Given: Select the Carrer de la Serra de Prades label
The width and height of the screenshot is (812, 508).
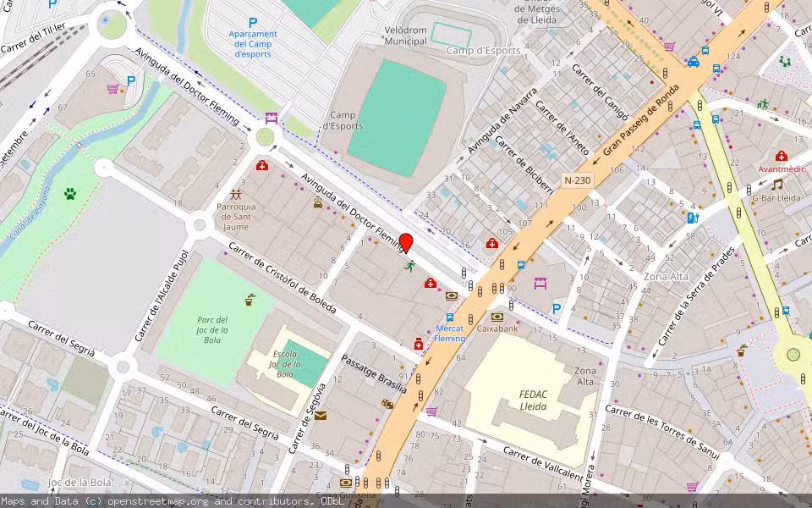Looking at the screenshot, I should (696, 296).
